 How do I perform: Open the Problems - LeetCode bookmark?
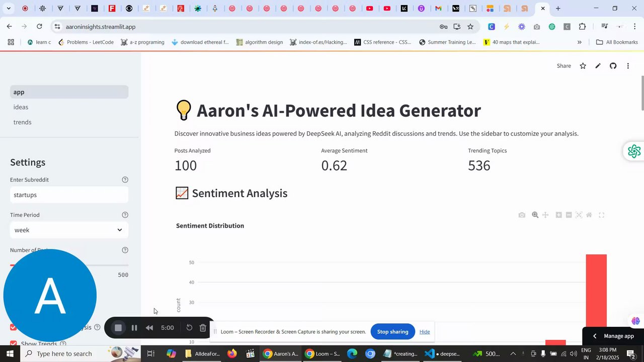pyautogui.click(x=86, y=42)
